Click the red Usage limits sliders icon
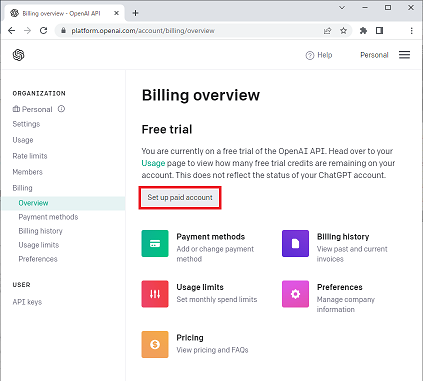Screen dimensions: 423x381 [x=155, y=294]
